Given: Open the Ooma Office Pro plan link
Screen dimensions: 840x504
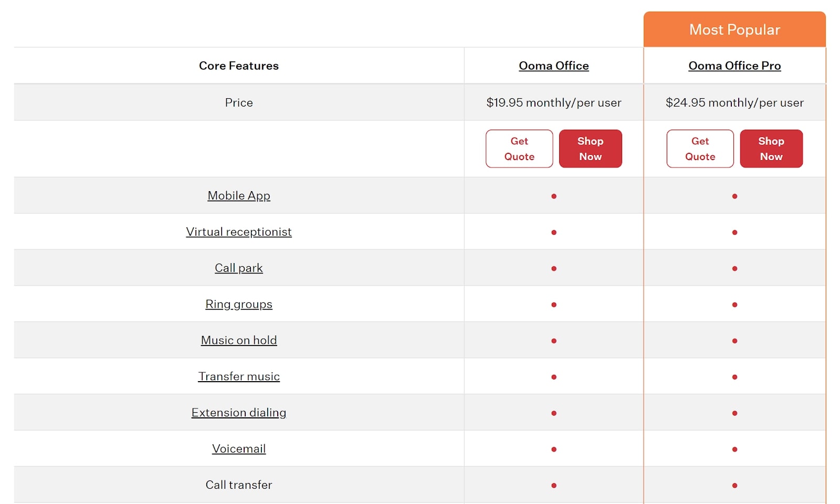Looking at the screenshot, I should [x=734, y=66].
